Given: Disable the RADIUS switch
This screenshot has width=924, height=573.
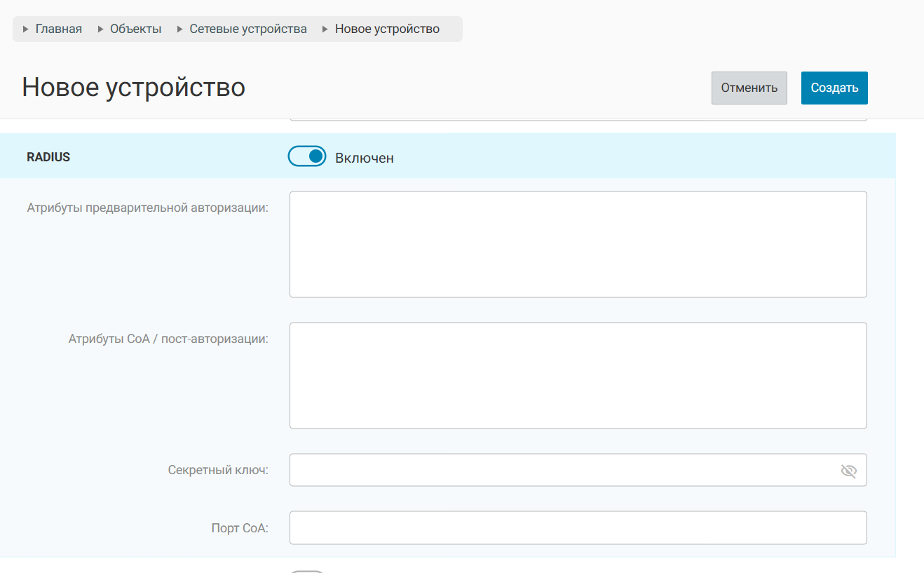Looking at the screenshot, I should 307,156.
